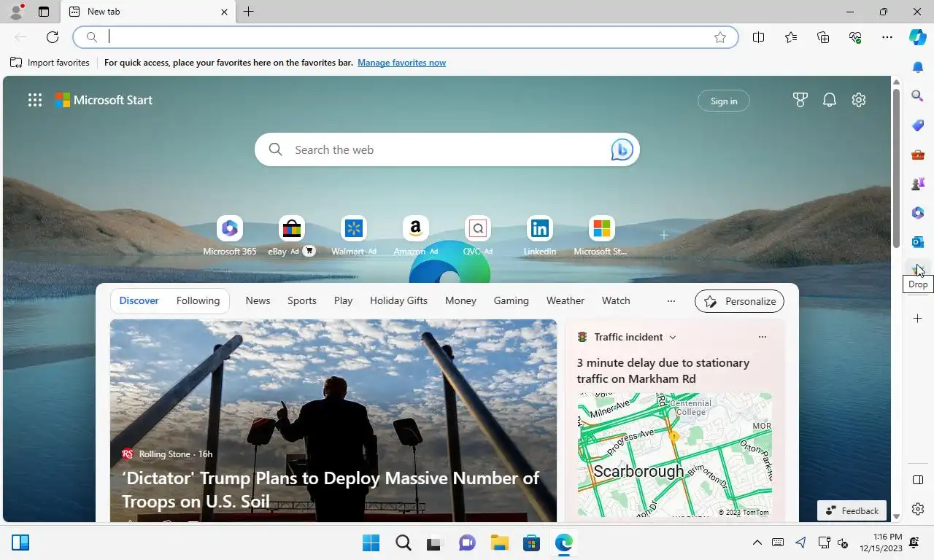
Task: Open Windows Start menu
Action: (371, 542)
